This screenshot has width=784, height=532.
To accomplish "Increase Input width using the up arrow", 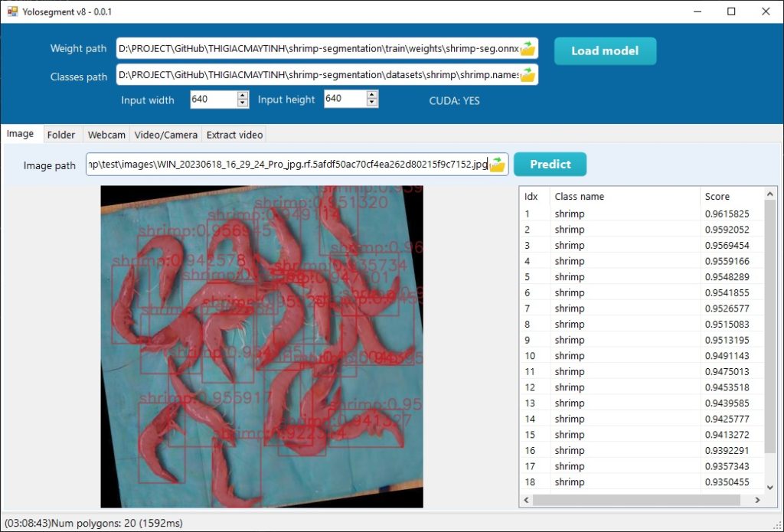I will 243,96.
